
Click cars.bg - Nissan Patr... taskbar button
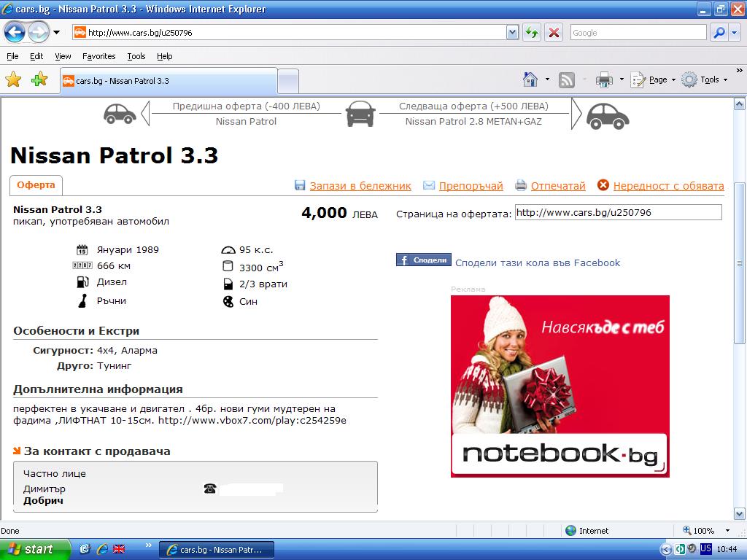pos(216,550)
